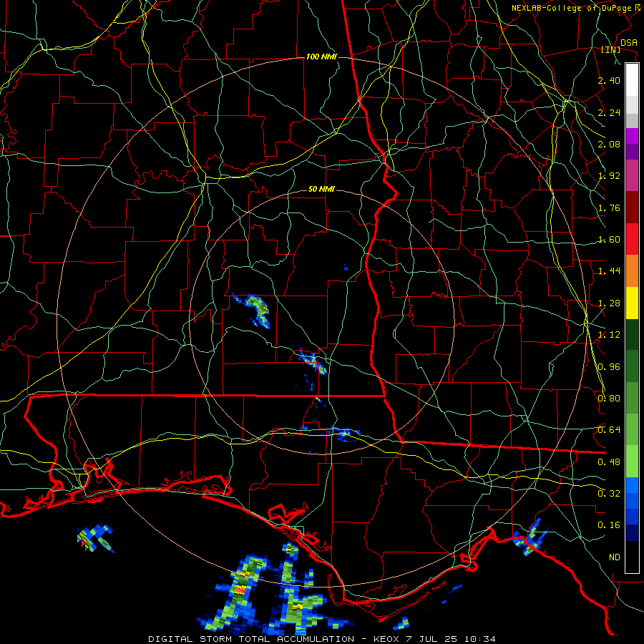Viewport: 644px width, 644px height.
Task: Select the 0.16 legend value
Action: pos(609,525)
